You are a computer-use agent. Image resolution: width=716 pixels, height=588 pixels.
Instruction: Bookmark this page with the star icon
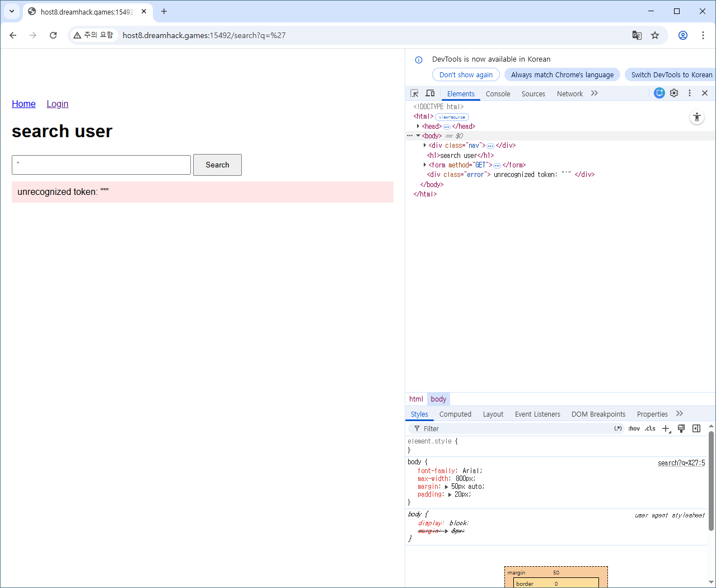click(x=655, y=35)
